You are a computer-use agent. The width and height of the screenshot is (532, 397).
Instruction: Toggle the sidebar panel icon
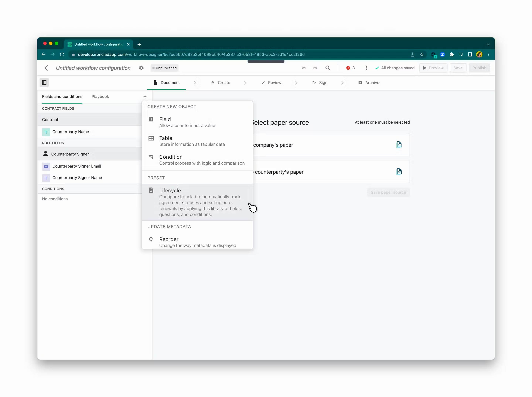(44, 83)
